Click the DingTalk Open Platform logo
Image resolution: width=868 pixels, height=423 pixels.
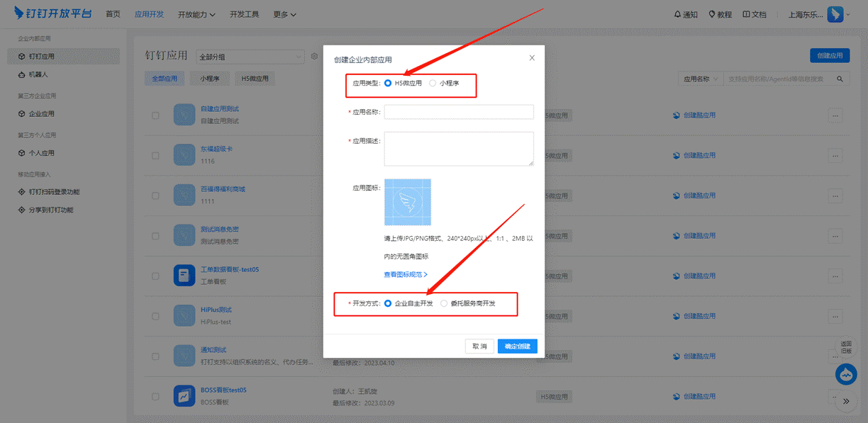pos(55,14)
